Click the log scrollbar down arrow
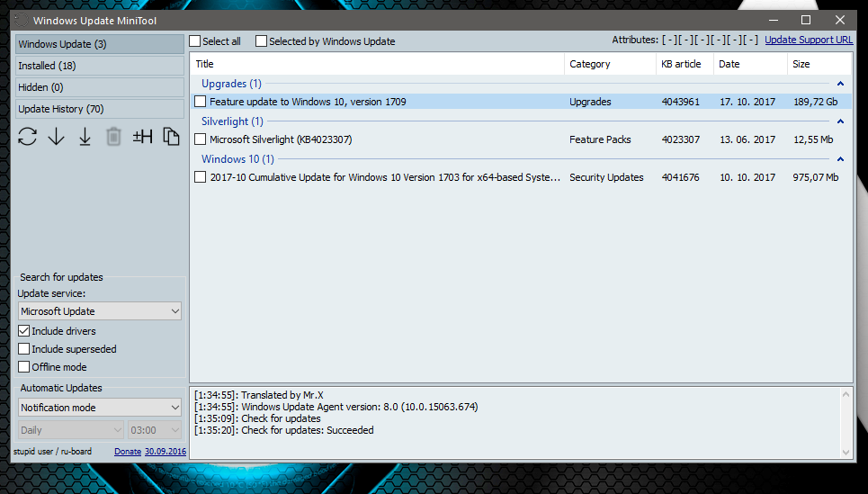Screen dimensions: 868x494 pyautogui.click(x=846, y=452)
